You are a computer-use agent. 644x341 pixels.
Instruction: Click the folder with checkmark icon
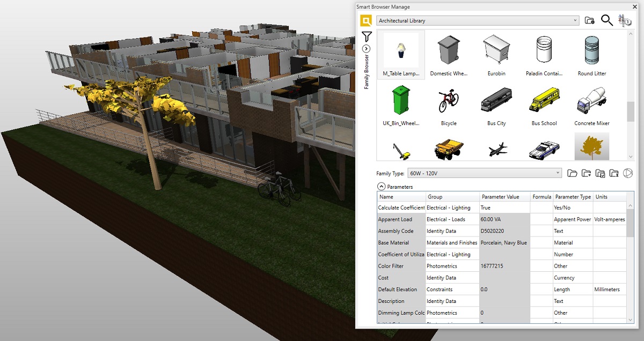point(600,173)
